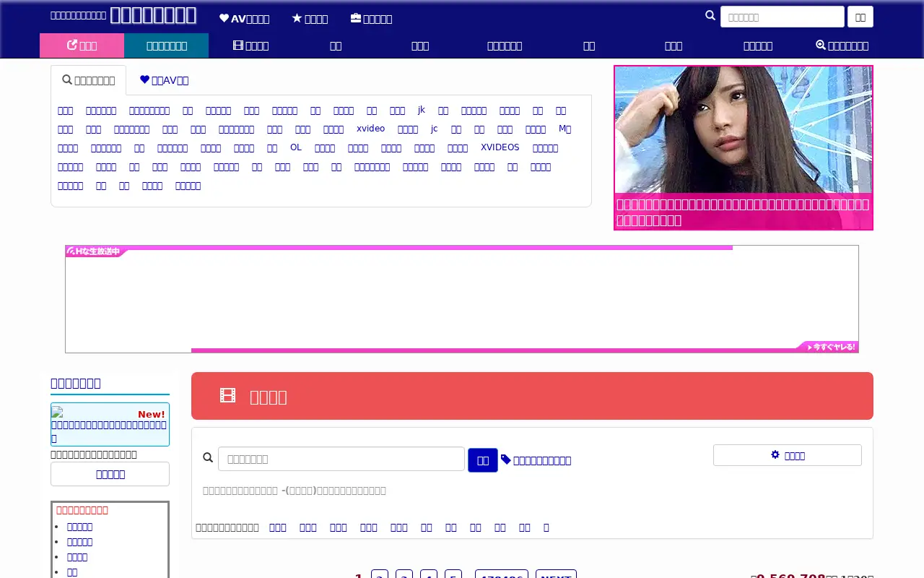Click the live broadcast banner ad
The width and height of the screenshot is (924, 578).
pos(462,299)
